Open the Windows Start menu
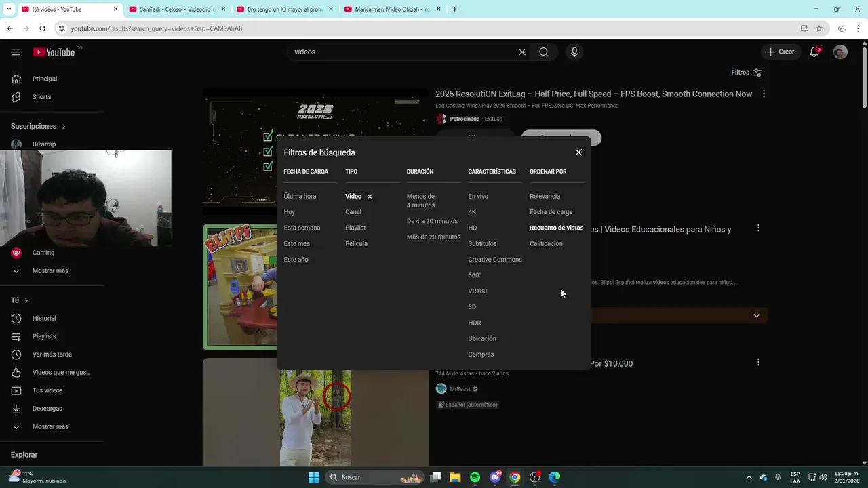Screen dimensions: 868x488 point(313,477)
